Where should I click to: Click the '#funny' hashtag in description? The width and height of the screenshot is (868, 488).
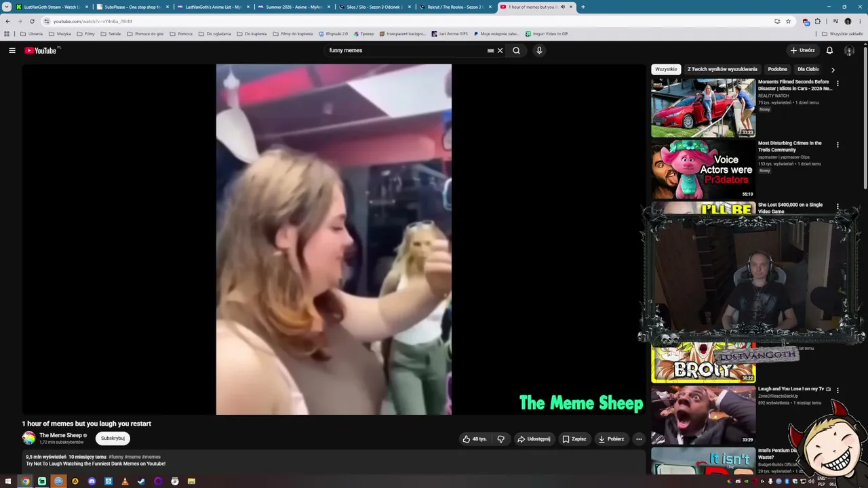pyautogui.click(x=116, y=457)
